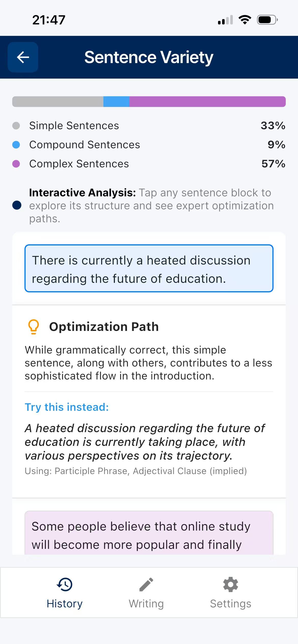Tap the blue Compound Sentences legend dot
This screenshot has width=298, height=644.
pos(16,145)
